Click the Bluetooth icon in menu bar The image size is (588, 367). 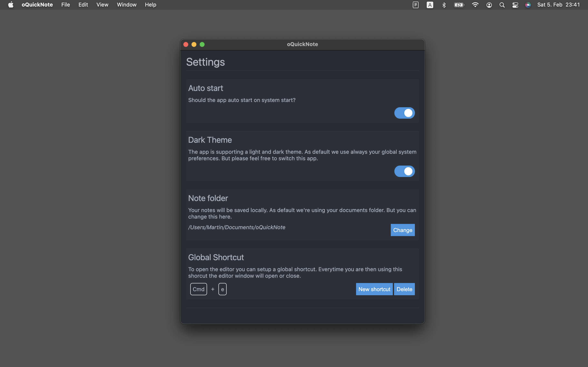click(x=444, y=5)
